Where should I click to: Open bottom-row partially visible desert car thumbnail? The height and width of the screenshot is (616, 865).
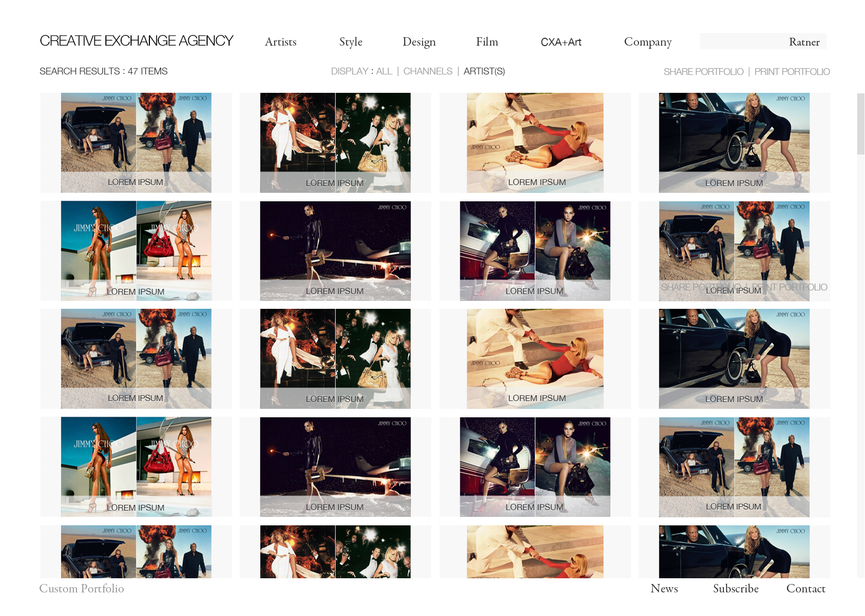pos(136,552)
